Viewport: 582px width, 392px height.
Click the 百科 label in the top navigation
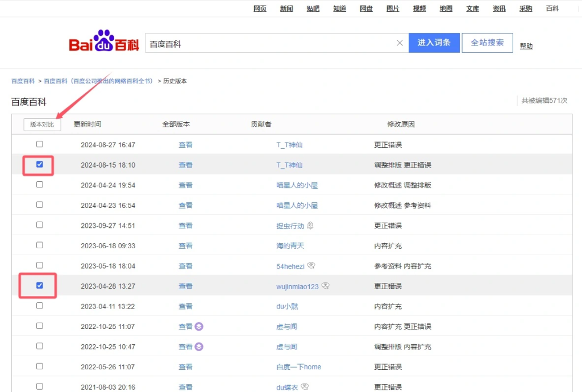[552, 9]
